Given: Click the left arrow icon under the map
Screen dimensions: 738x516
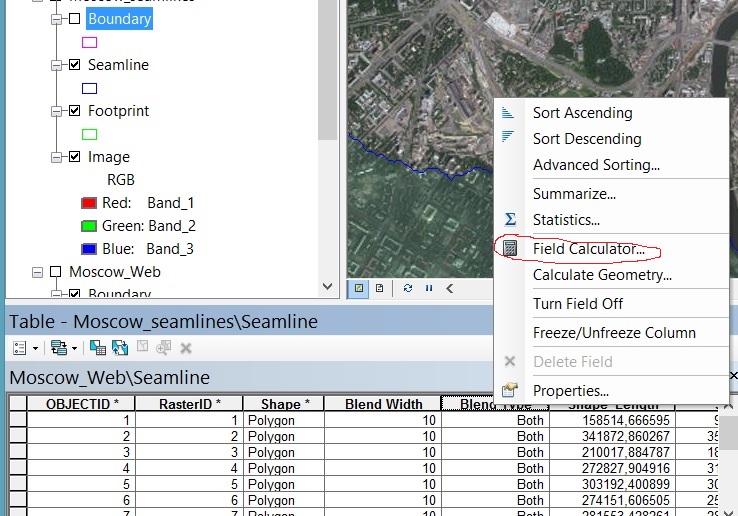Looking at the screenshot, I should click(449, 288).
